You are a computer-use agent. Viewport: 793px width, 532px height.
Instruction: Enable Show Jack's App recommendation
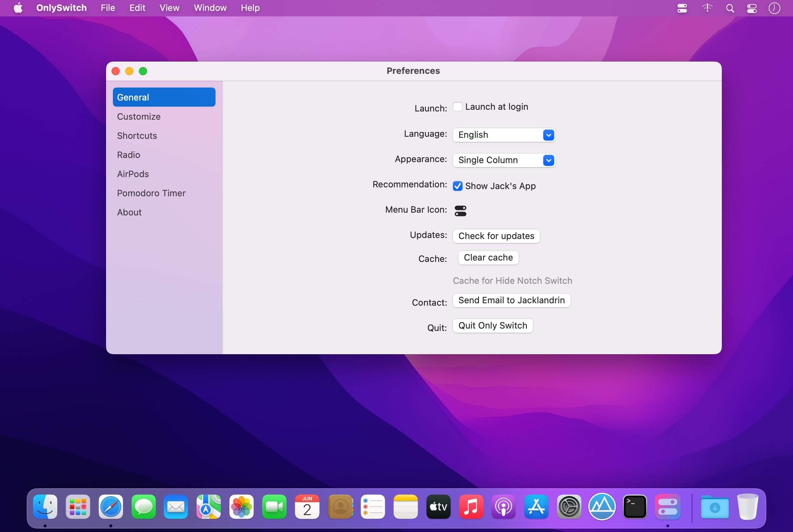click(457, 186)
